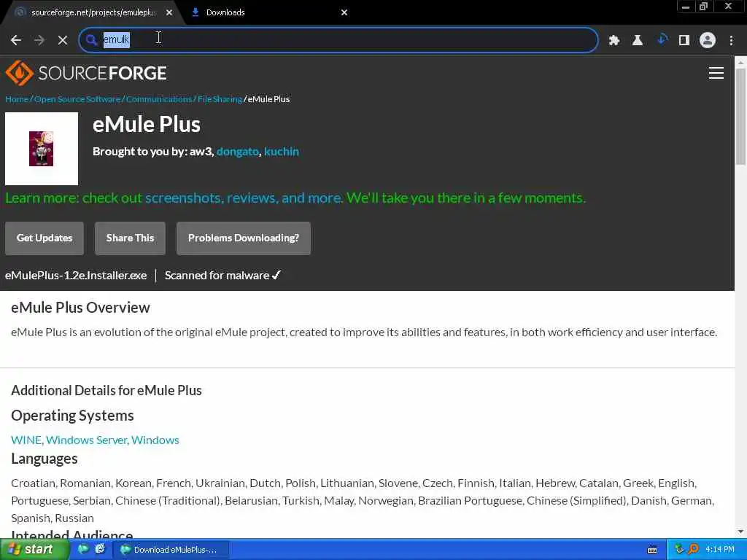The width and height of the screenshot is (747, 560).
Task: Open the Download eMulePlus taskbar item
Action: [171, 550]
